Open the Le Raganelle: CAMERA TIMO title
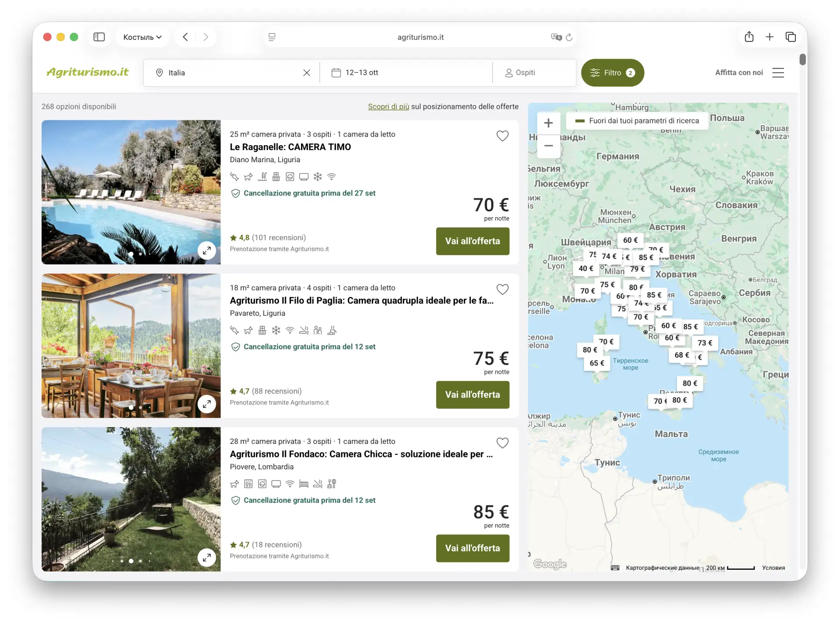The width and height of the screenshot is (840, 624). tap(290, 147)
